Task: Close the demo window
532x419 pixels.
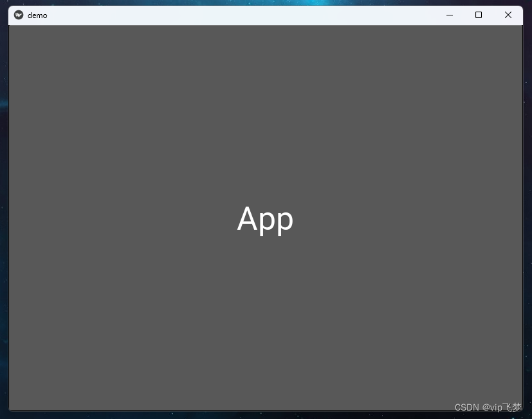Action: point(508,15)
